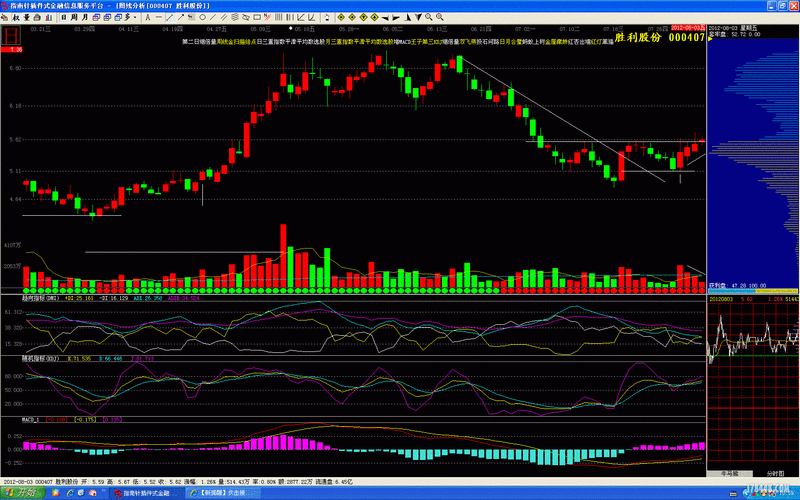Click the third yellow diamond toolbar icon
This screenshot has height=500, width=800.
pos(363,17)
